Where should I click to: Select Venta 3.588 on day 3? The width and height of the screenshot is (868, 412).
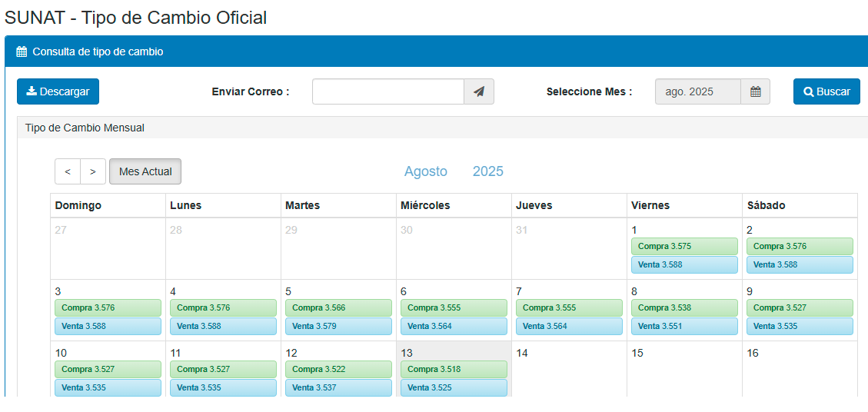(108, 326)
